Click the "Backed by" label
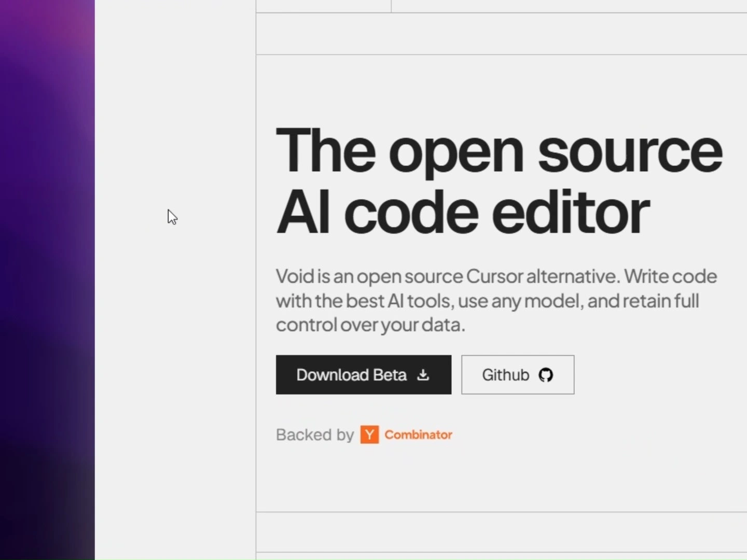The width and height of the screenshot is (747, 560). point(314,435)
